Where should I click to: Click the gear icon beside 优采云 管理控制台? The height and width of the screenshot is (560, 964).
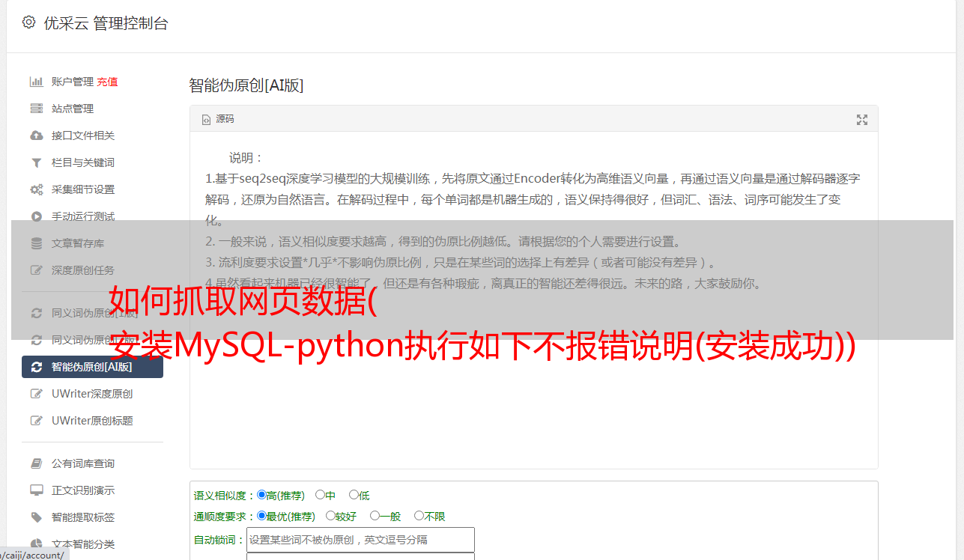pyautogui.click(x=28, y=22)
